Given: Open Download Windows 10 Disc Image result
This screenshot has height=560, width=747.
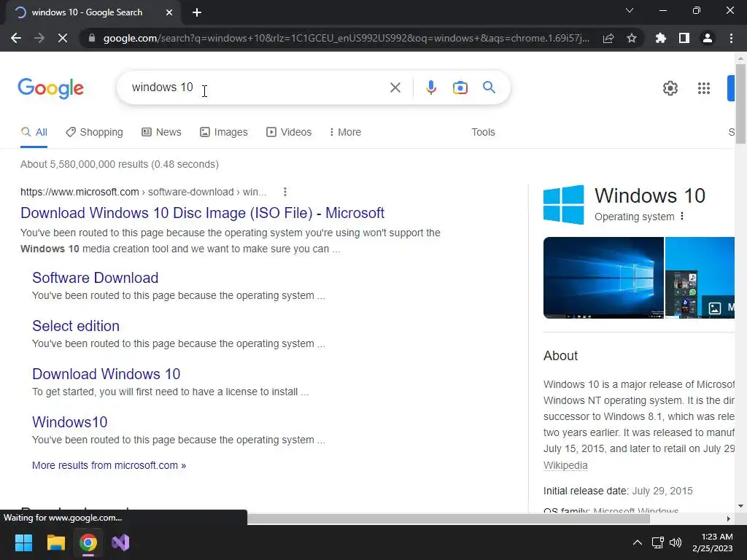Looking at the screenshot, I should coord(203,213).
